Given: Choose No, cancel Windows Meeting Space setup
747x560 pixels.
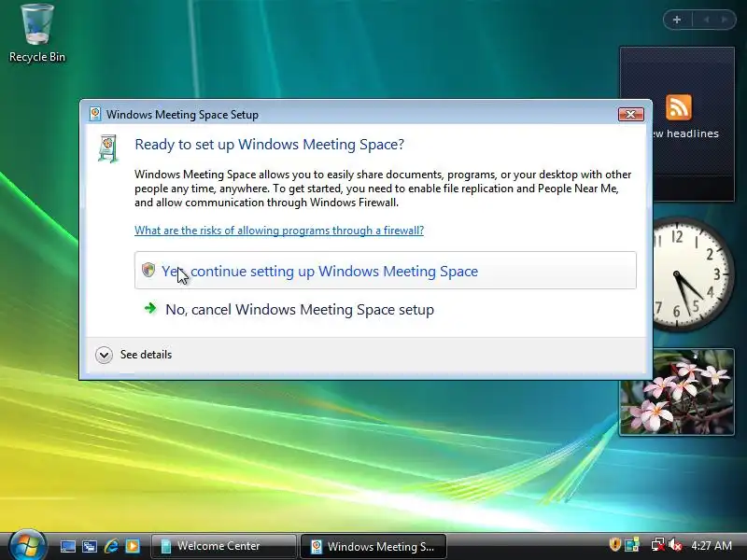Looking at the screenshot, I should tap(299, 310).
